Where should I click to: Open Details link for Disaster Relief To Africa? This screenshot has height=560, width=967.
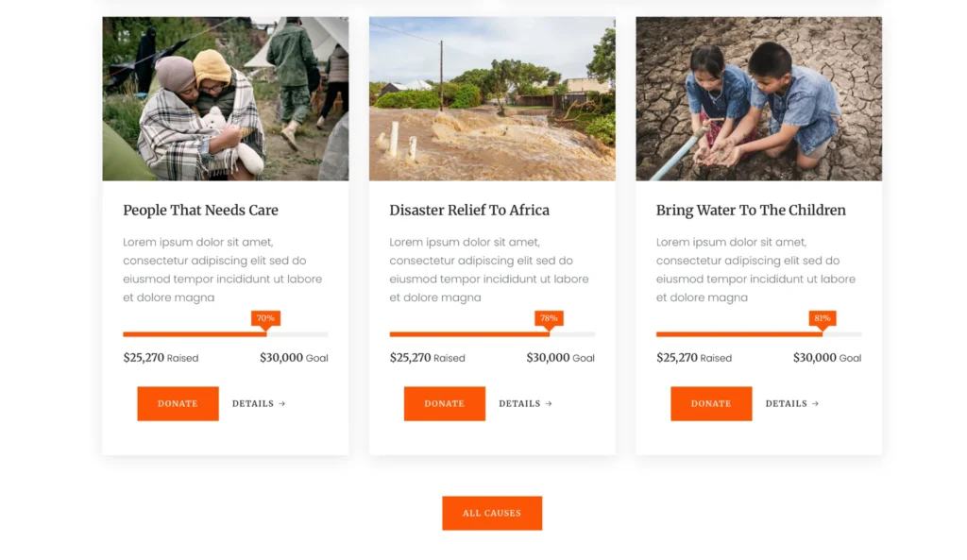pos(525,403)
